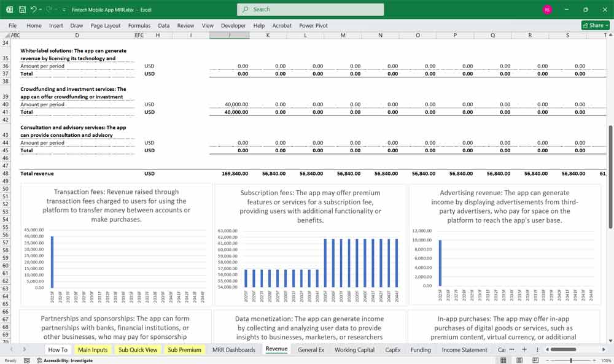The height and width of the screenshot is (364, 614).
Task: Select the Subscription fees chart
Action: pos(309,245)
